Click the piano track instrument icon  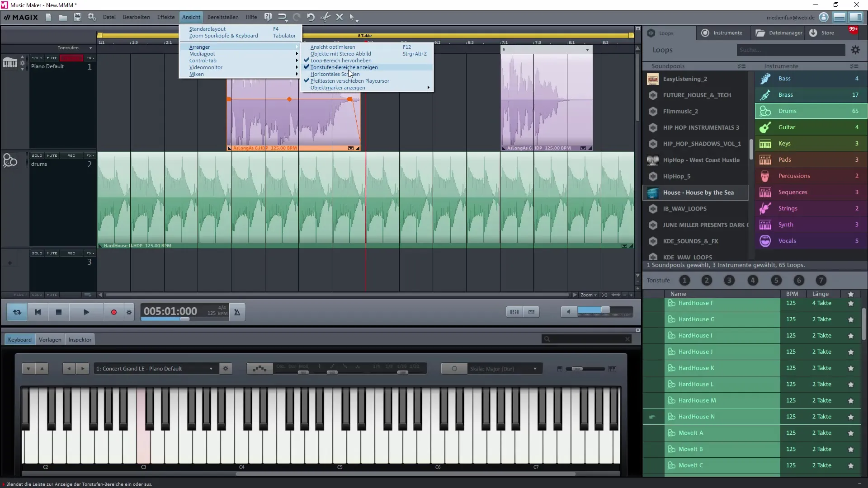10,63
